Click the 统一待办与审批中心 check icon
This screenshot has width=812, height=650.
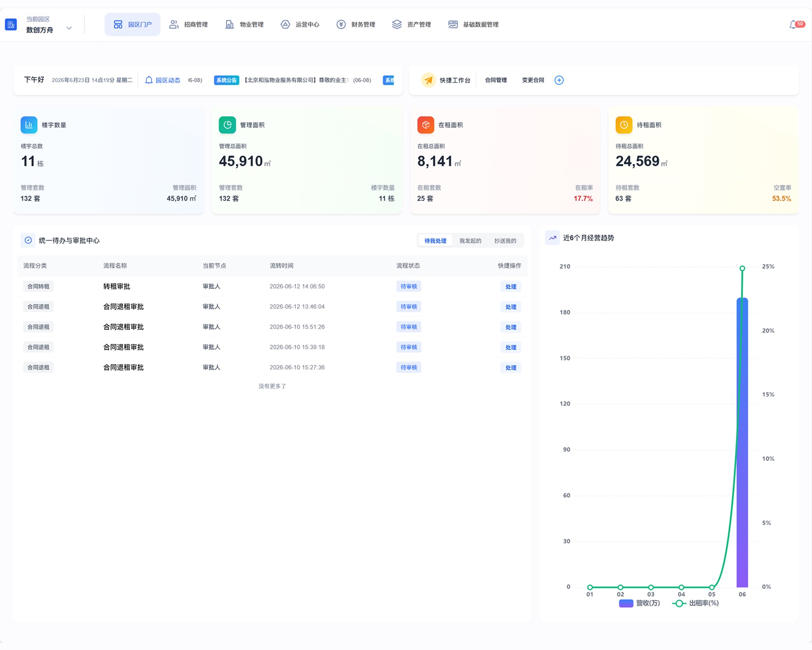tap(28, 240)
